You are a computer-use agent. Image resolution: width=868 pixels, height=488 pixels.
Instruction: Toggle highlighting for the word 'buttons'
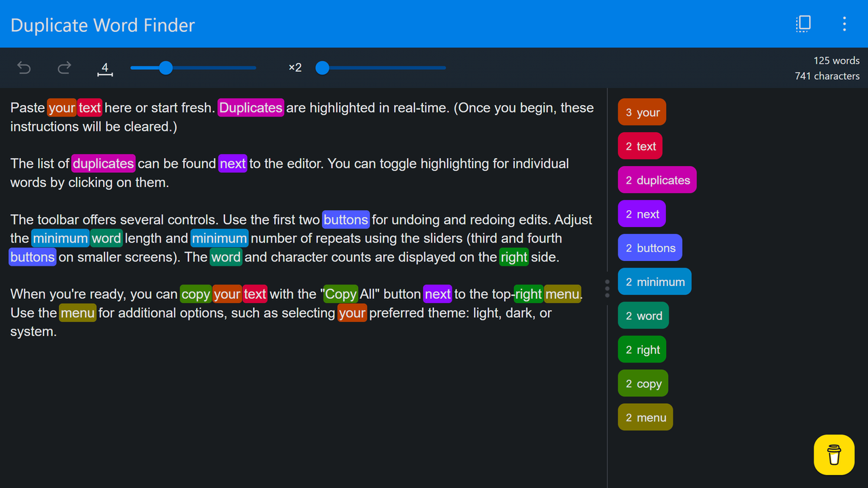[x=650, y=247]
